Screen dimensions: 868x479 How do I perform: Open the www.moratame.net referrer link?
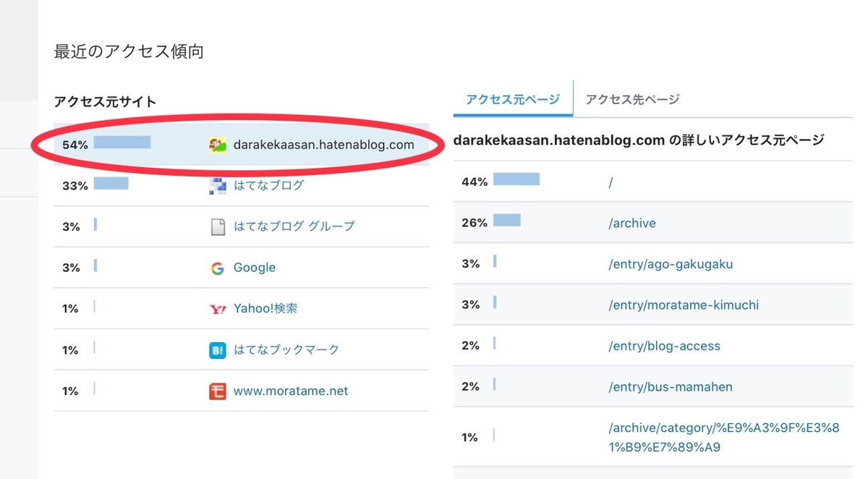(x=291, y=391)
